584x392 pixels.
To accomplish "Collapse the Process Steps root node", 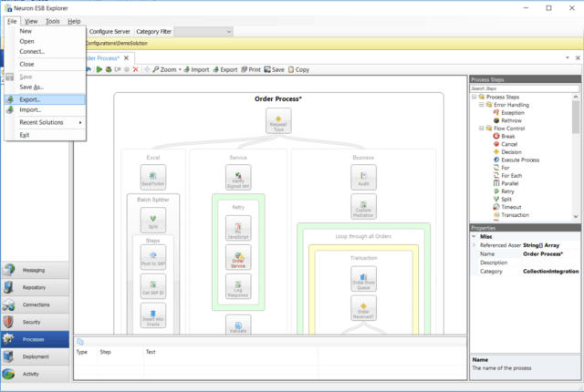I will pyautogui.click(x=474, y=97).
